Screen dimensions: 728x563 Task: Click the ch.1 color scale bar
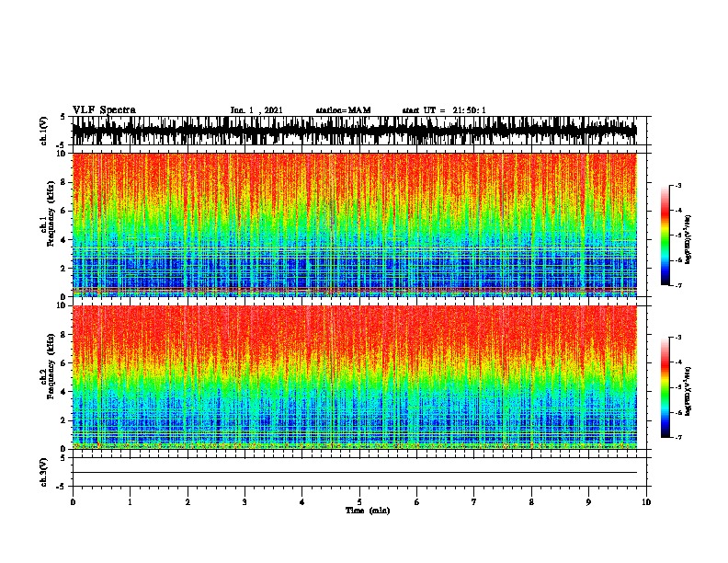(x=665, y=236)
